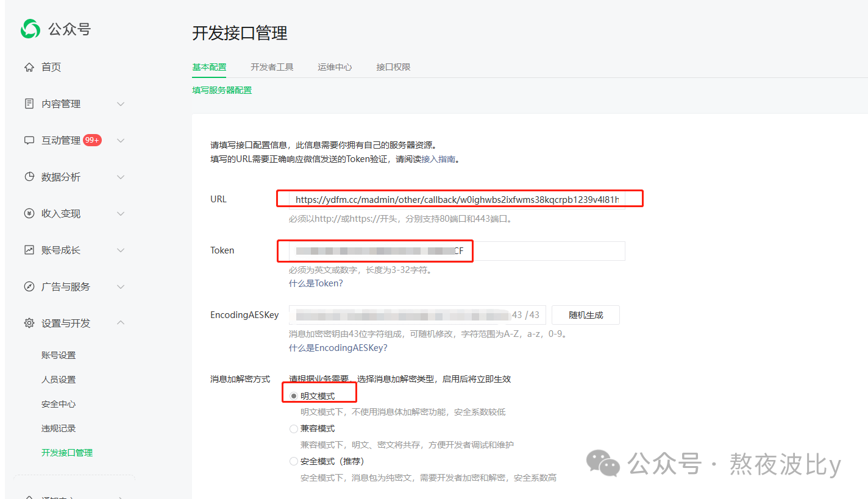Expand the 内容管理 chevron
Viewport: 868px width, 499px height.
[121, 104]
